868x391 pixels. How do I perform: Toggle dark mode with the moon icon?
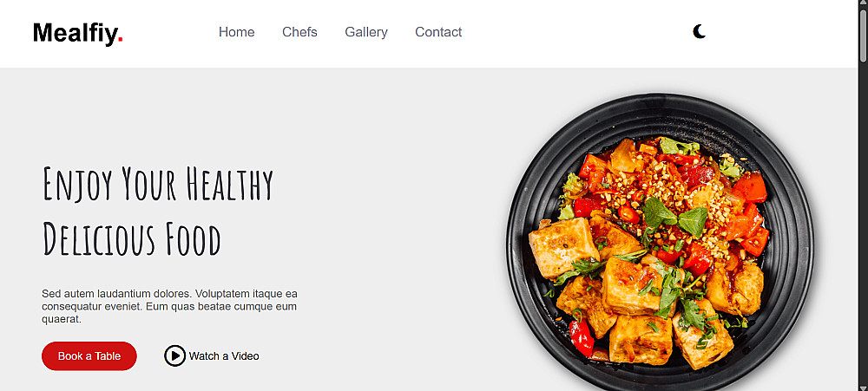(x=699, y=31)
